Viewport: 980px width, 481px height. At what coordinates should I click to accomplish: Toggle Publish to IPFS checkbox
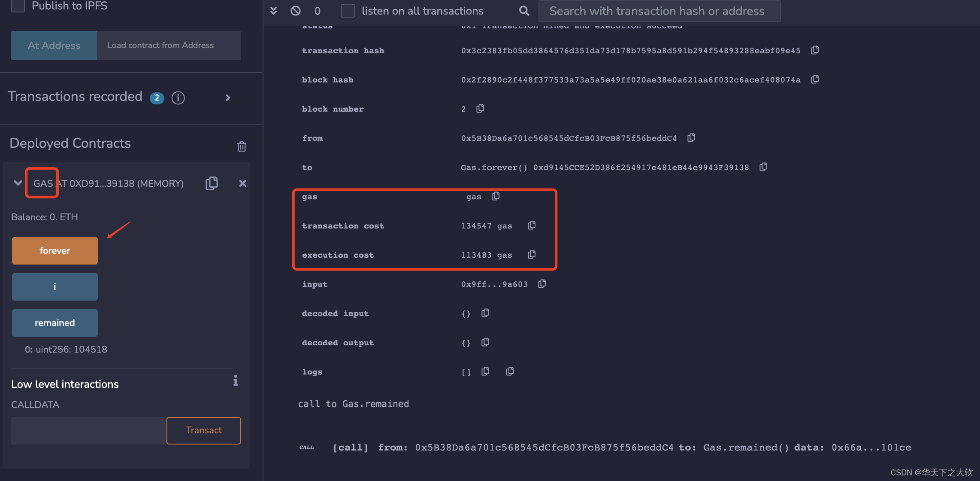(18, 6)
